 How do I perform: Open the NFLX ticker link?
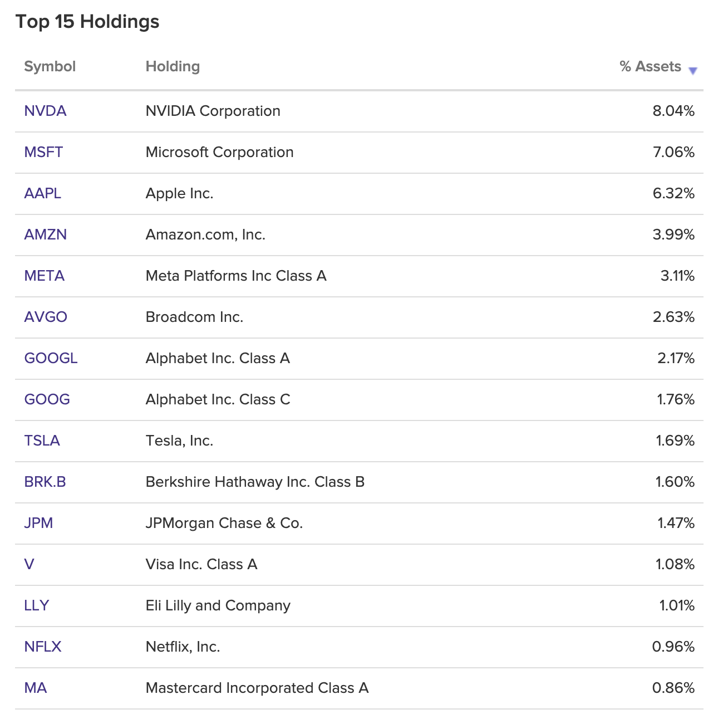[x=43, y=647]
